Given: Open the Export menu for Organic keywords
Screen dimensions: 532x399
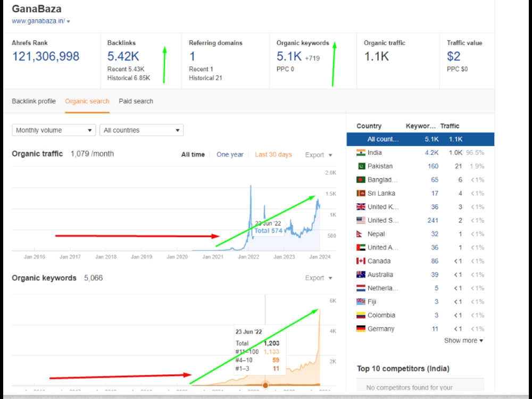Looking at the screenshot, I should click(319, 278).
